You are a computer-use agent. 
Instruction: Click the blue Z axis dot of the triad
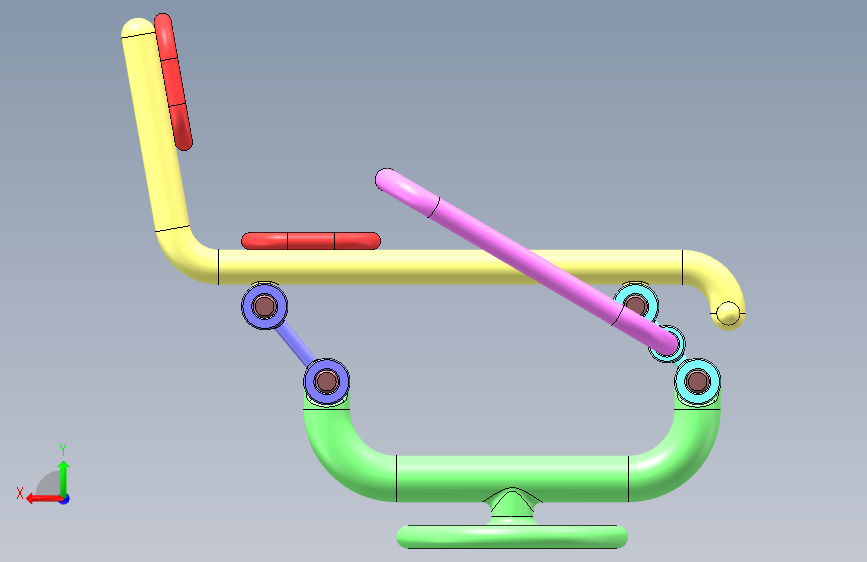65,499
